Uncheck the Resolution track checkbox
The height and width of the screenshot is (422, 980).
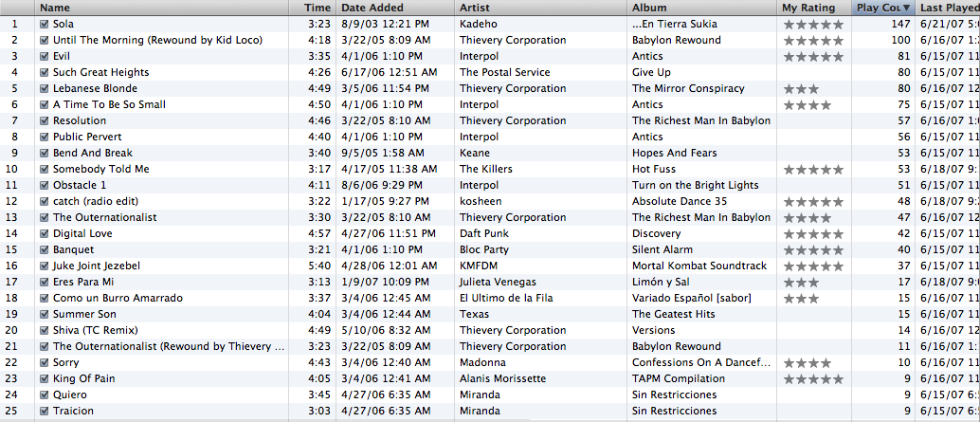coord(44,120)
